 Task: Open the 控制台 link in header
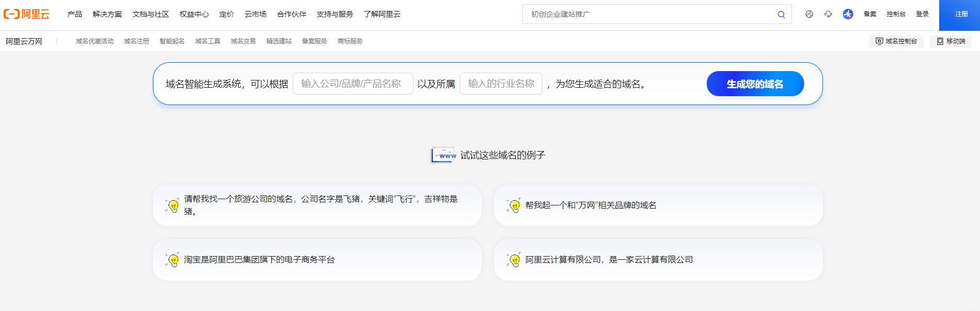896,14
